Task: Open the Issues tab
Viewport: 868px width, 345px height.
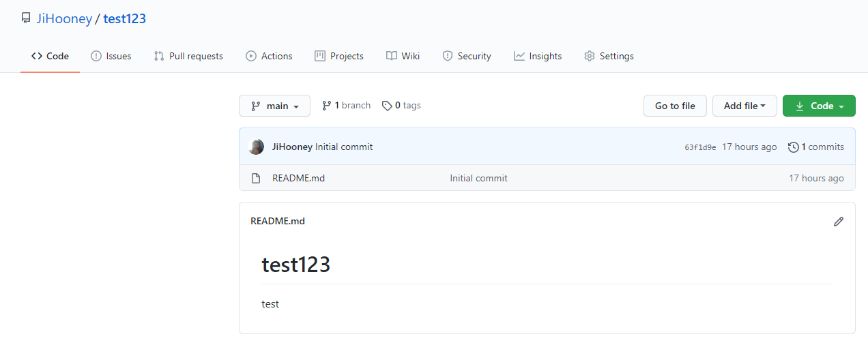Action: (x=111, y=56)
